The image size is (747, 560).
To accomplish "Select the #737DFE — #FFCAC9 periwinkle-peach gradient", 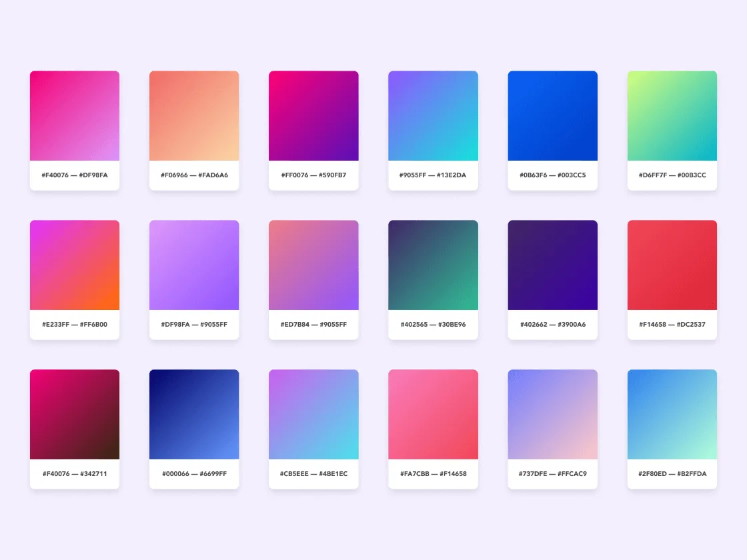I will click(552, 413).
